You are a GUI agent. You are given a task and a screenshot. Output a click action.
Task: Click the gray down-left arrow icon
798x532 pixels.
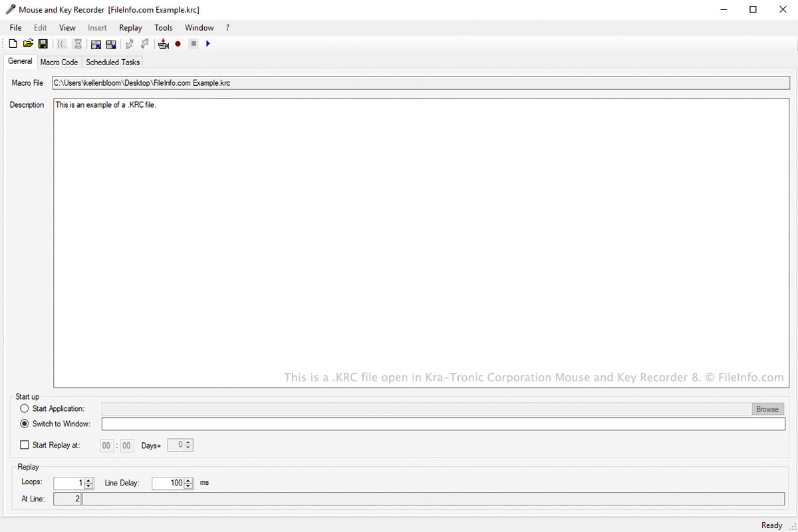[130, 44]
